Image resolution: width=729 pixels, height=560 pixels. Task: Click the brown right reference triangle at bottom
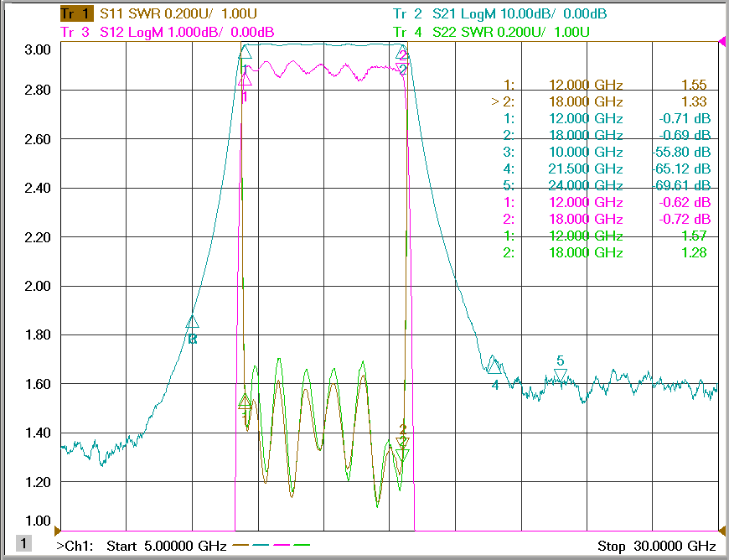(722, 530)
